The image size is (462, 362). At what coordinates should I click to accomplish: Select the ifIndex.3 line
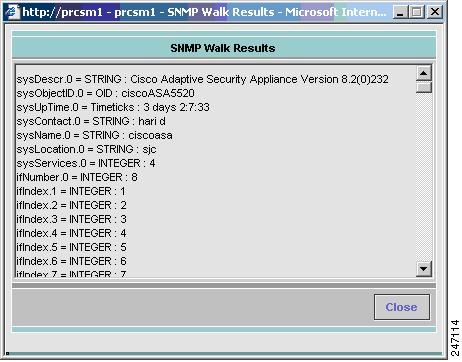tap(71, 219)
